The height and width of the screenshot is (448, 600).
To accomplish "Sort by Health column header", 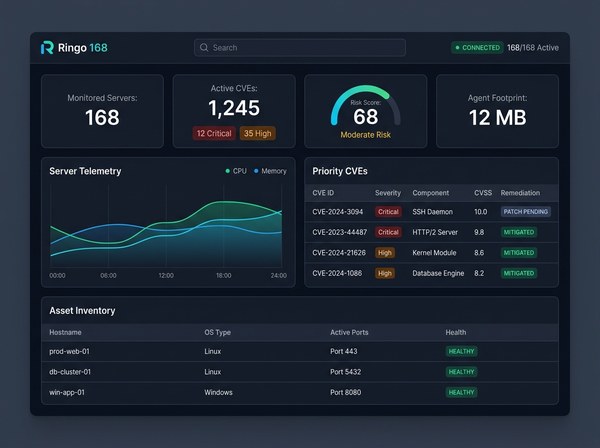I will (456, 332).
